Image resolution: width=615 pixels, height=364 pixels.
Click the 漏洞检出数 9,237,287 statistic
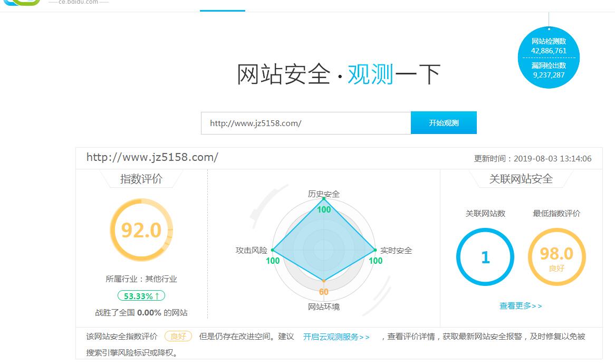click(549, 70)
